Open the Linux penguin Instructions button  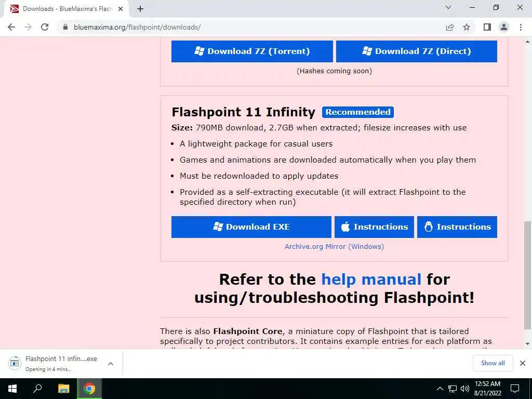tap(457, 227)
